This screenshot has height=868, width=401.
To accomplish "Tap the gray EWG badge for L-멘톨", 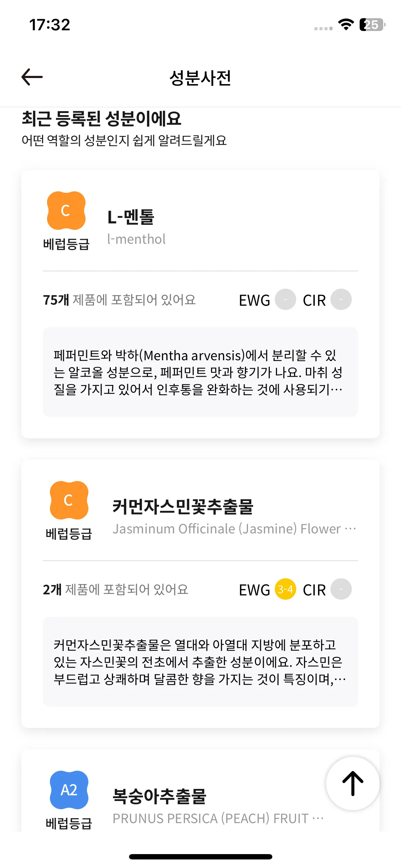I will point(285,299).
